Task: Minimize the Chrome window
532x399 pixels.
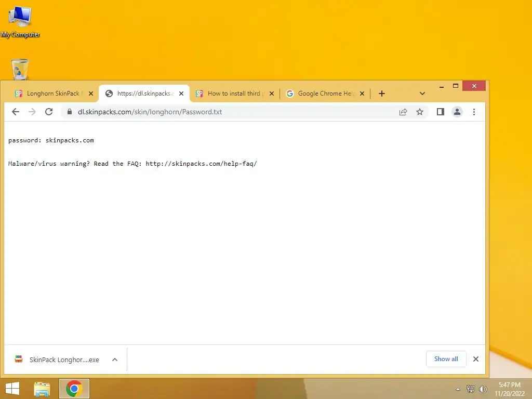Action: 442,86
